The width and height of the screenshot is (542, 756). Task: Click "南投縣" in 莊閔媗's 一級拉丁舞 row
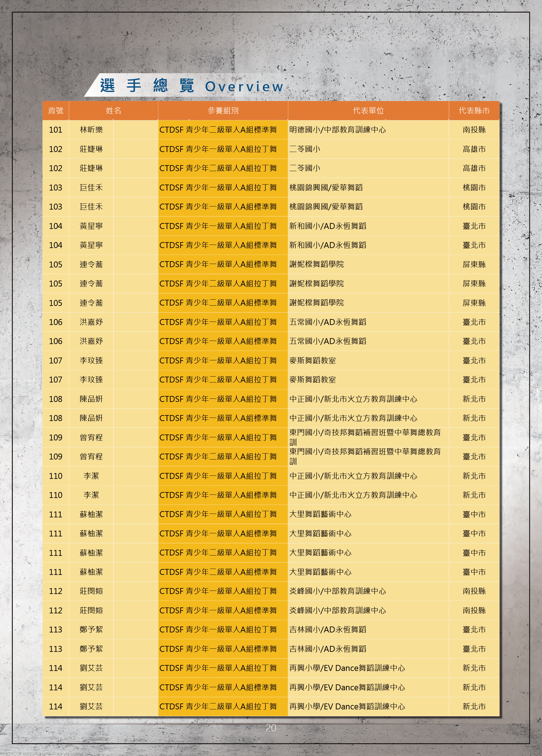point(474,591)
